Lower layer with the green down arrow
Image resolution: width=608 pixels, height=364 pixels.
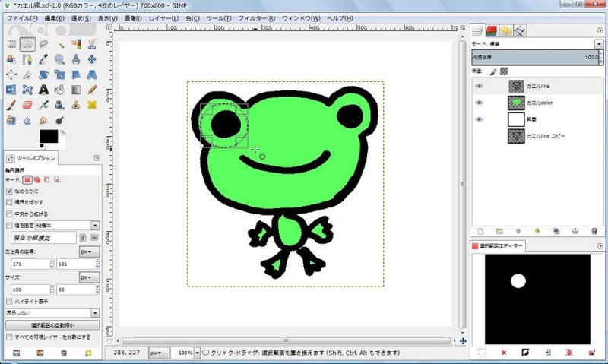tap(537, 231)
